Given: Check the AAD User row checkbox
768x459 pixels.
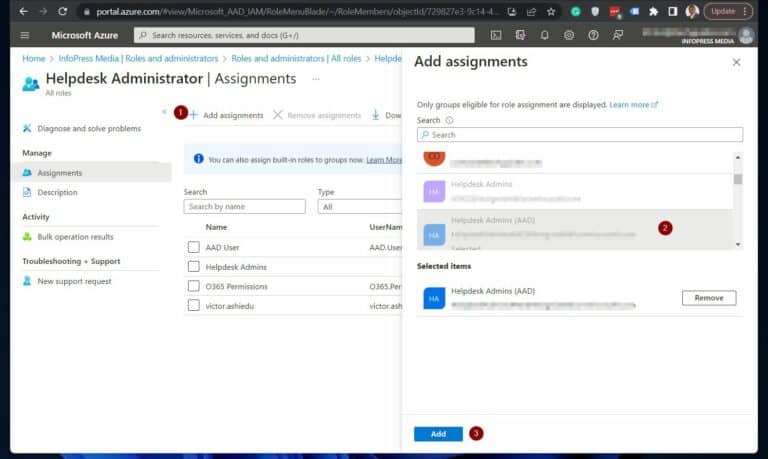Looking at the screenshot, I should point(193,247).
